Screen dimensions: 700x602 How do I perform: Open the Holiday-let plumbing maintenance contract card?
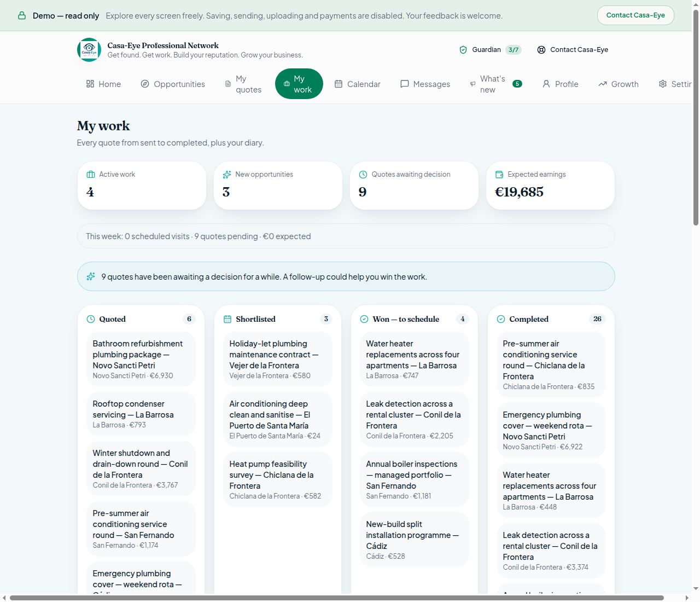click(x=278, y=359)
